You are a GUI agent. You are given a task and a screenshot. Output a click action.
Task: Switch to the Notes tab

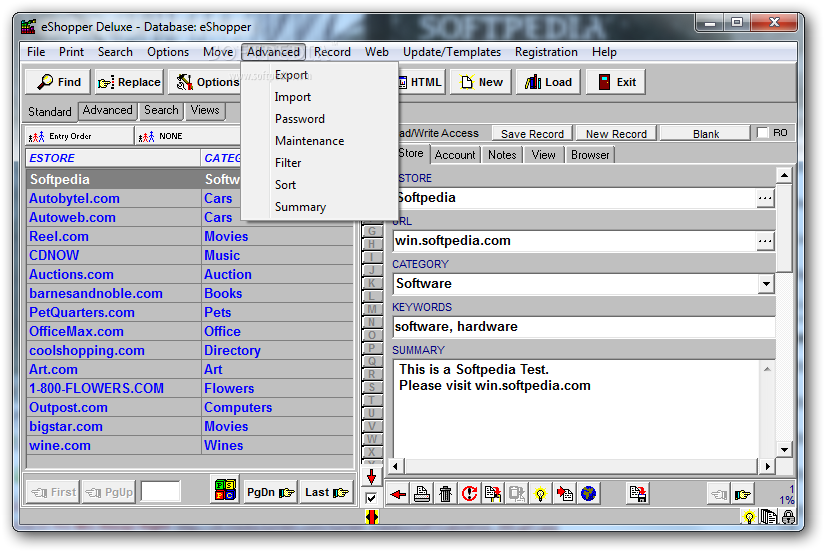tap(502, 155)
